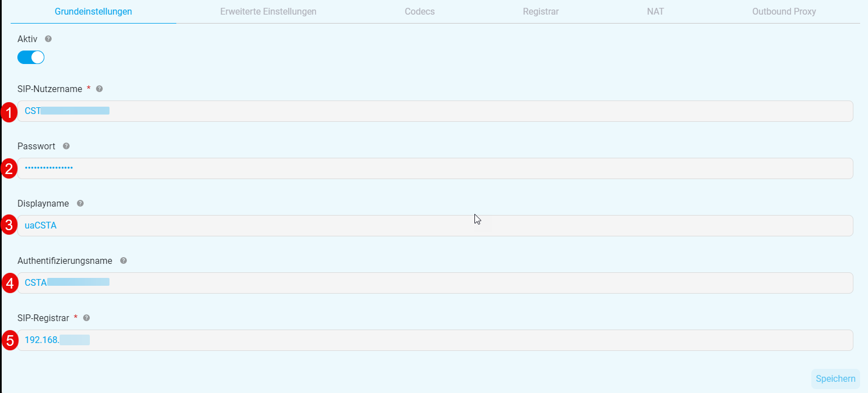Open the Registrar tab
Screen dimensions: 868x393
(x=541, y=11)
